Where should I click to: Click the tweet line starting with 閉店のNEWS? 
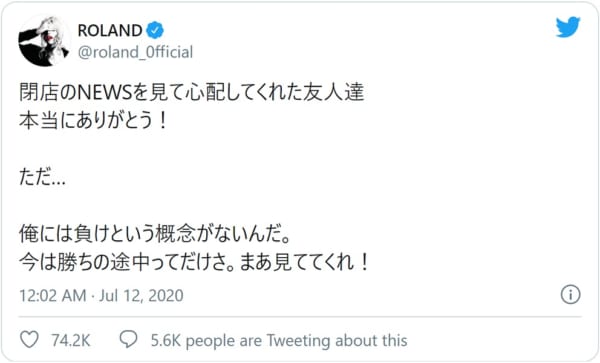191,93
